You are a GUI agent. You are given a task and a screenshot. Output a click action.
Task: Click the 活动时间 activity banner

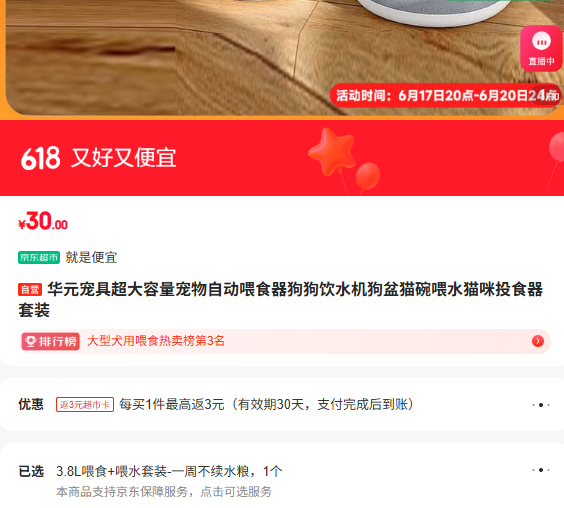point(446,95)
